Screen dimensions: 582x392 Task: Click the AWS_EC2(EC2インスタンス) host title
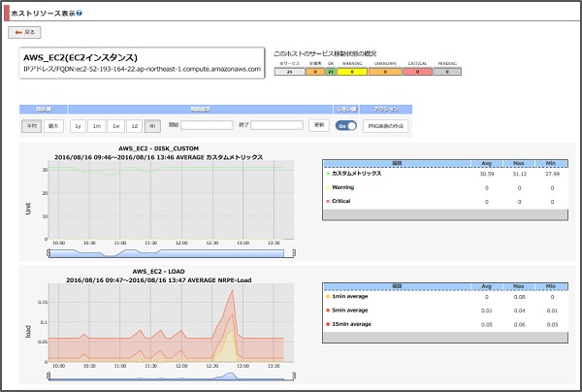coord(81,57)
